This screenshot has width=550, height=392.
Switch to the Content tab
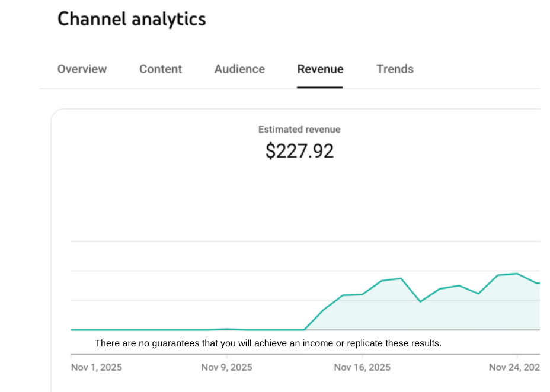tap(160, 69)
